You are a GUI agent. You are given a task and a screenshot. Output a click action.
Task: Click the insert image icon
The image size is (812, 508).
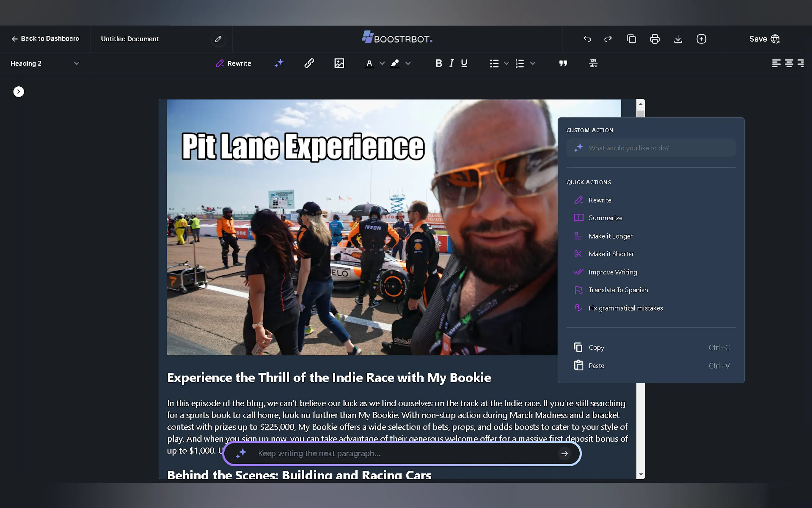[x=339, y=63]
